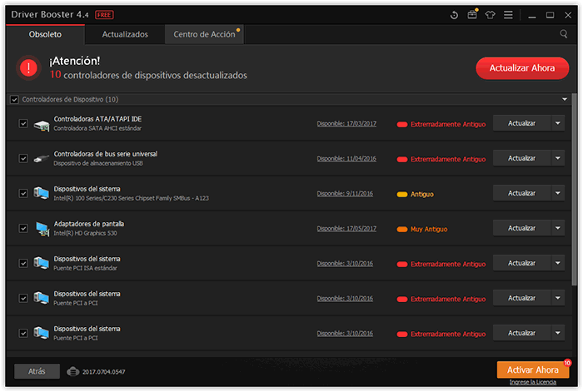Click the Actualizar Ahora button
583x392 pixels.
pyautogui.click(x=522, y=68)
